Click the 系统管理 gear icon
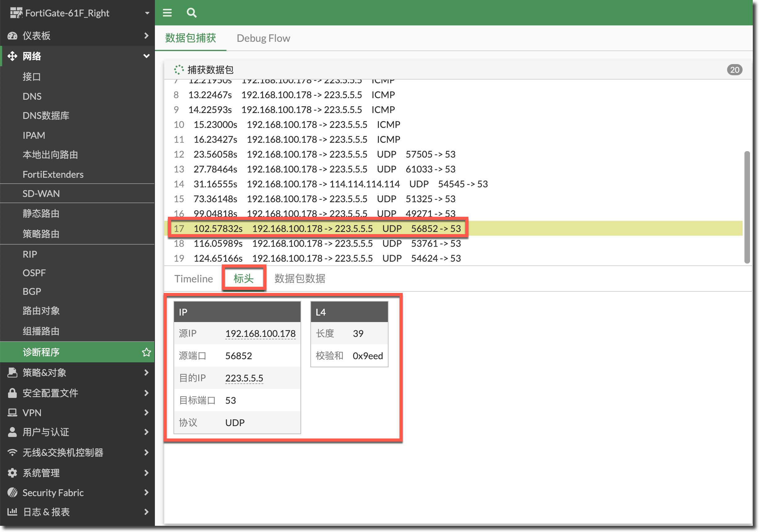Screen dimensions: 759x532 click(12, 473)
